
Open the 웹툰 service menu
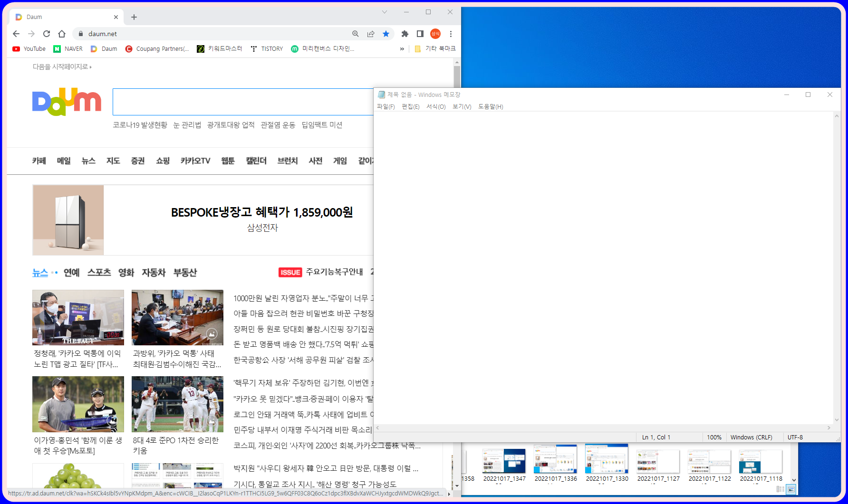click(228, 161)
